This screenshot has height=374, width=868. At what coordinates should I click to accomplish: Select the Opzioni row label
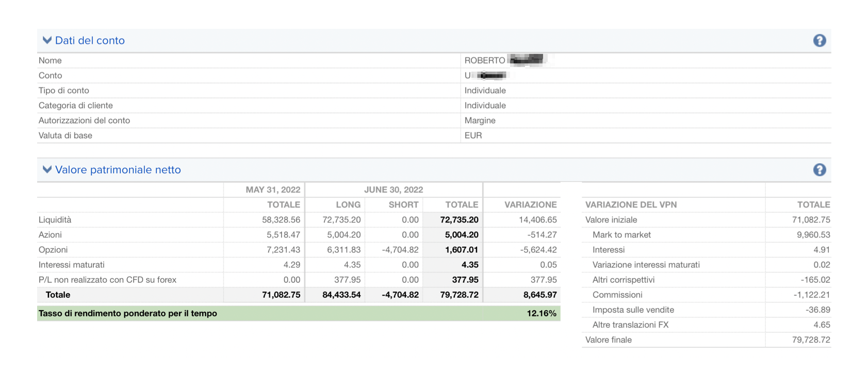(53, 249)
